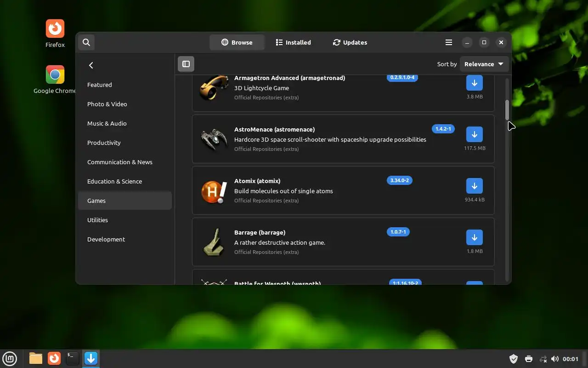Minimize the software manager window

pyautogui.click(x=467, y=42)
